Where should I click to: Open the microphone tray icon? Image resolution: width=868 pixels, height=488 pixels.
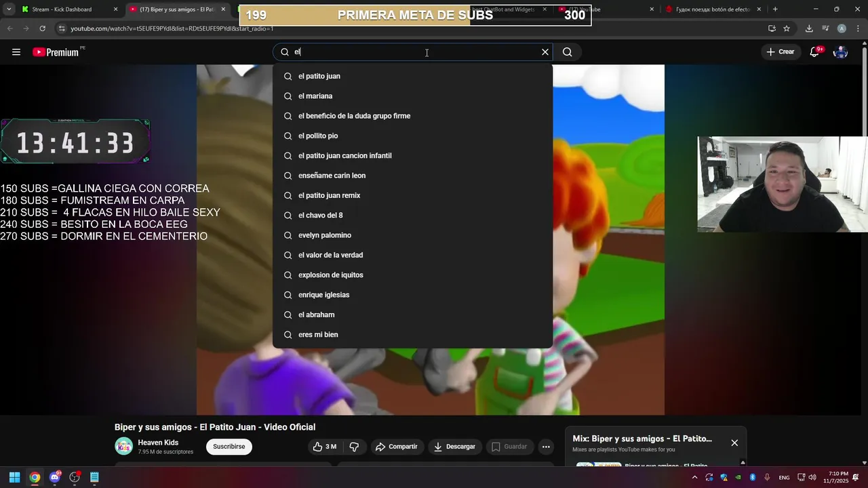click(767, 477)
